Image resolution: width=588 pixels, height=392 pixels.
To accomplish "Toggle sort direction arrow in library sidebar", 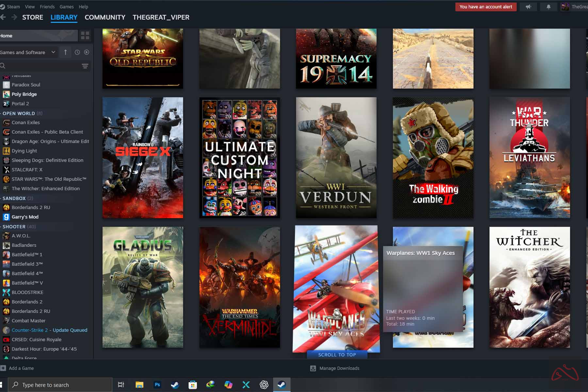I will click(x=66, y=52).
